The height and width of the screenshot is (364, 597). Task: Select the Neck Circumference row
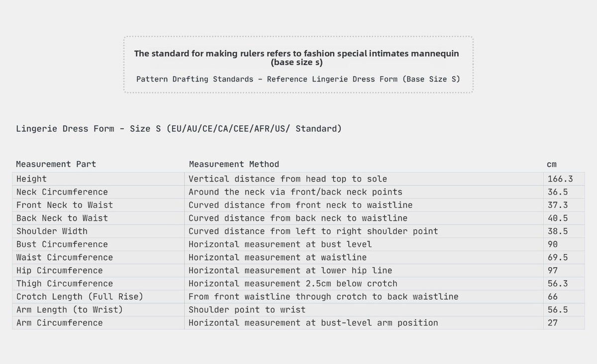298,192
